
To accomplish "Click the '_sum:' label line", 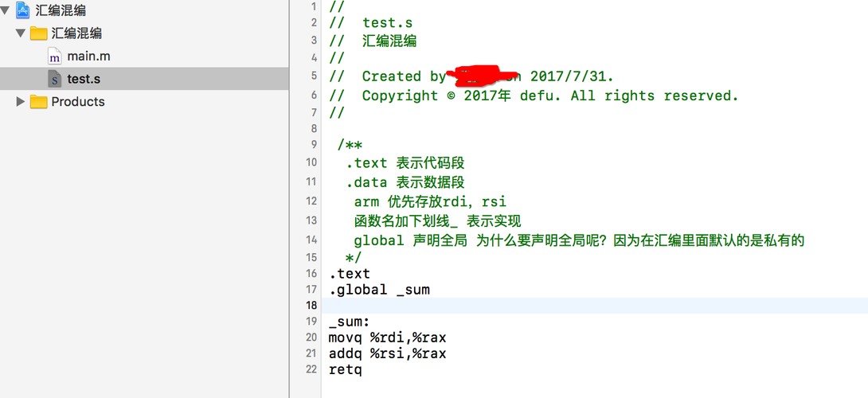I will coord(349,322).
